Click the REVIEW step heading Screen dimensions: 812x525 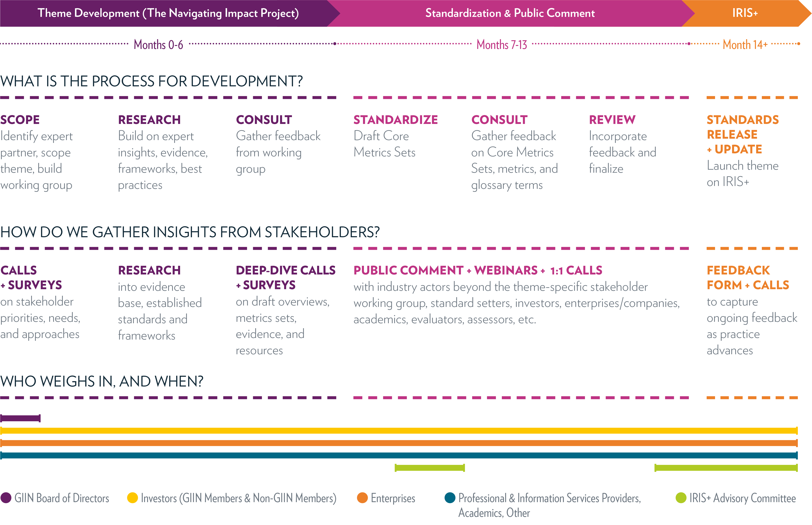pyautogui.click(x=612, y=120)
